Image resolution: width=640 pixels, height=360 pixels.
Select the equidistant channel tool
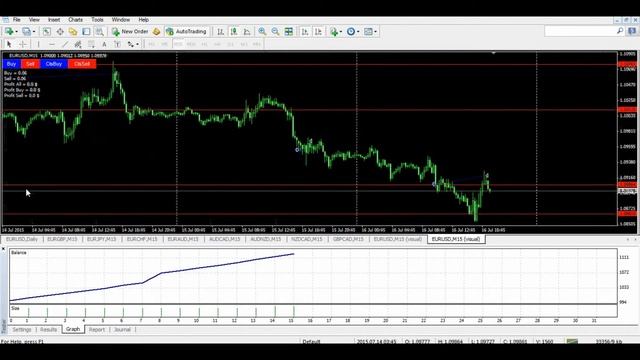point(78,44)
